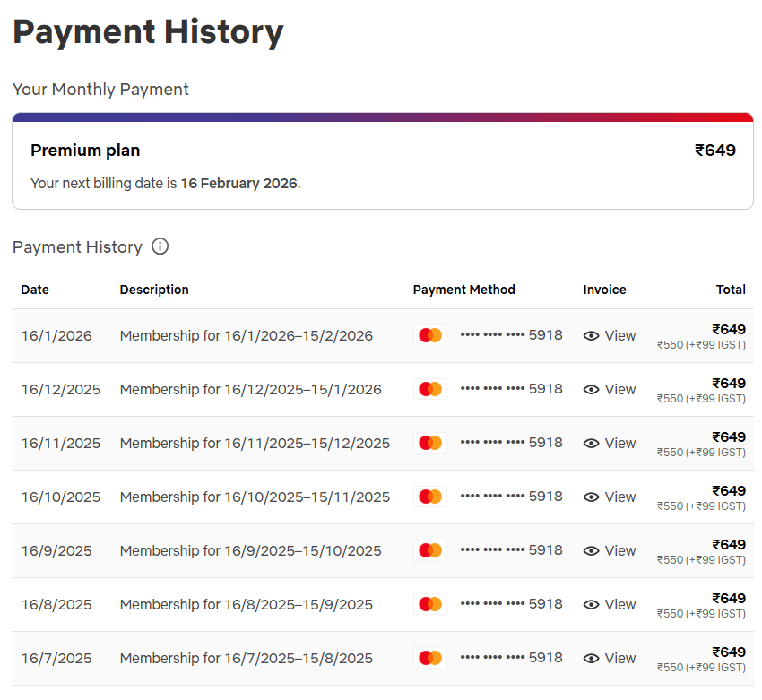Screen dimensions: 762x700
Task: Click the eye icon for the 16/12/2025 invoice
Action: click(591, 389)
